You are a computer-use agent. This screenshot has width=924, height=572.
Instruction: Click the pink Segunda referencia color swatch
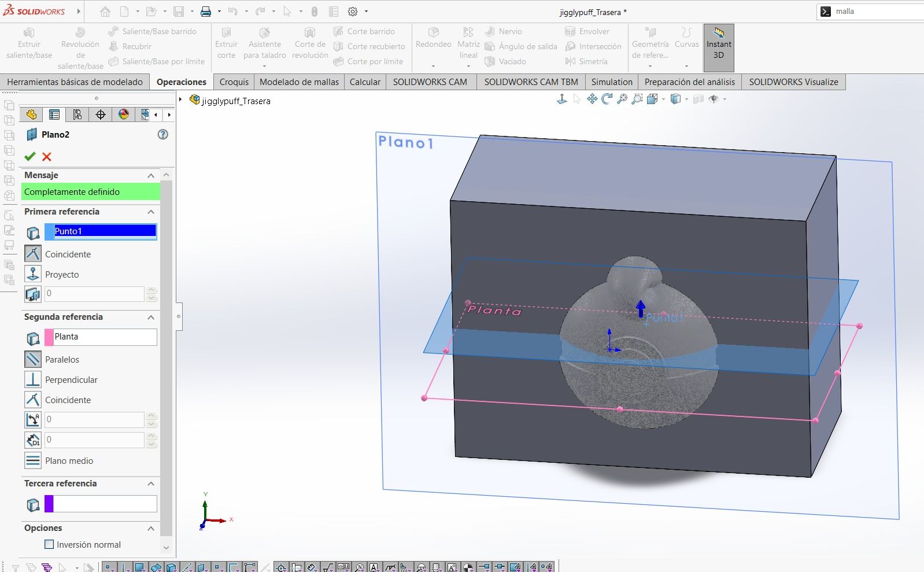tap(49, 337)
